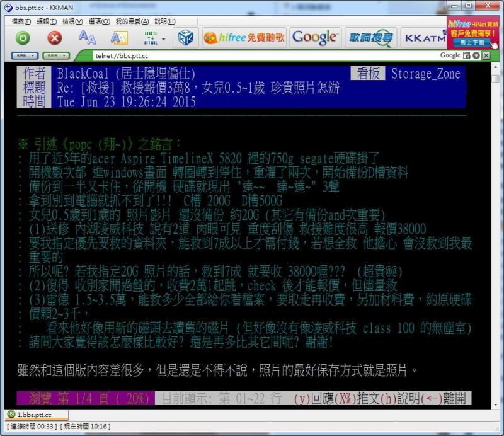
Task: Click the white reply line starting with 雖然和這個版
Action: (217, 370)
